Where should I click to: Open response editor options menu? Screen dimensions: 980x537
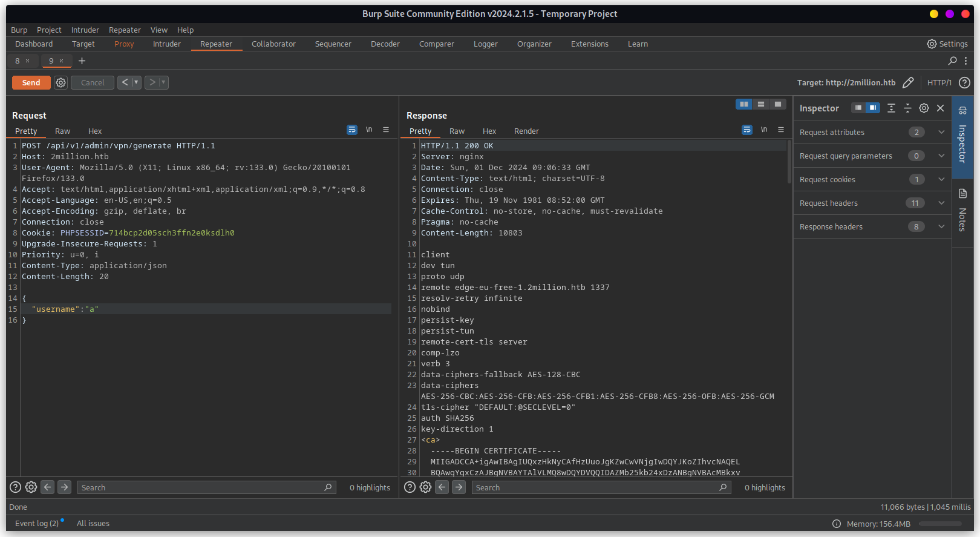click(781, 130)
